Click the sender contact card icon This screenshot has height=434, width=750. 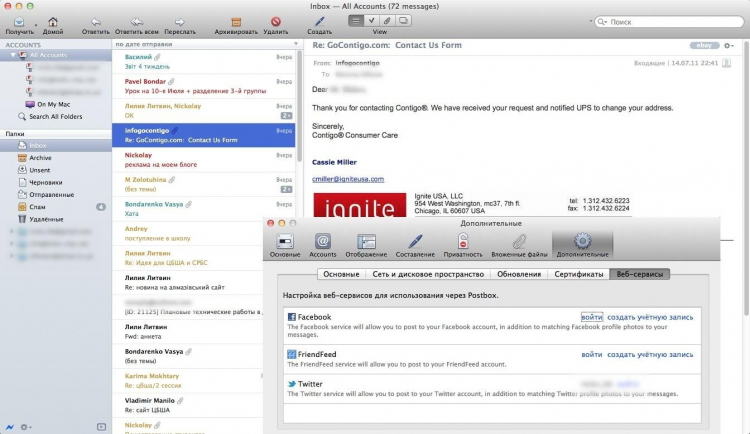pos(726,63)
